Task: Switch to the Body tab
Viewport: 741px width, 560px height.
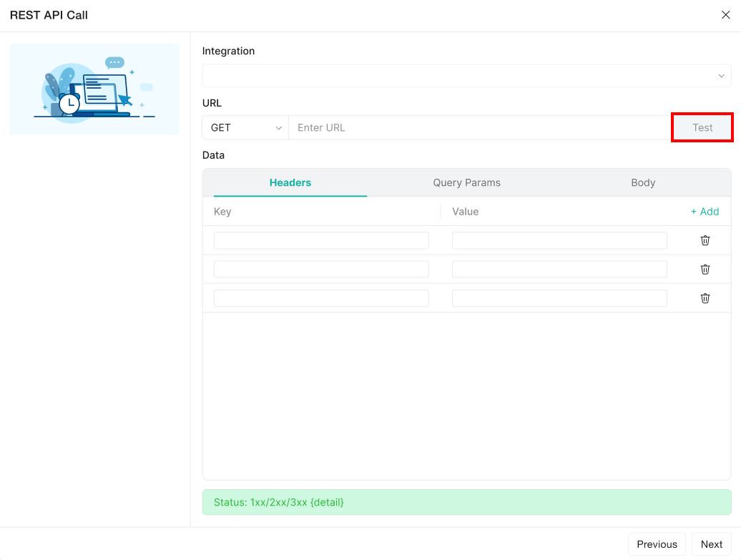Action: pyautogui.click(x=643, y=182)
